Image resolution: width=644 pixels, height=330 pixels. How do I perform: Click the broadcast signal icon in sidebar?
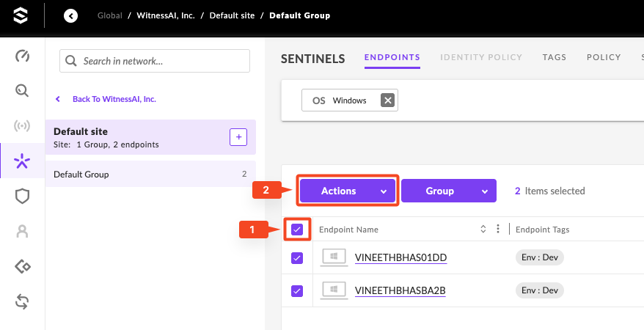[22, 125]
